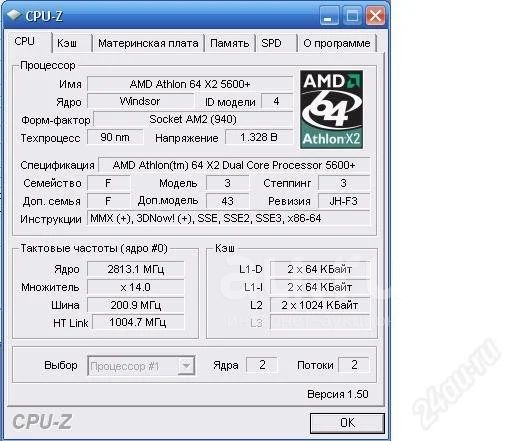Click the CPU-Z logo at bottom left
Screen dimensions: 512x441
pos(42,422)
